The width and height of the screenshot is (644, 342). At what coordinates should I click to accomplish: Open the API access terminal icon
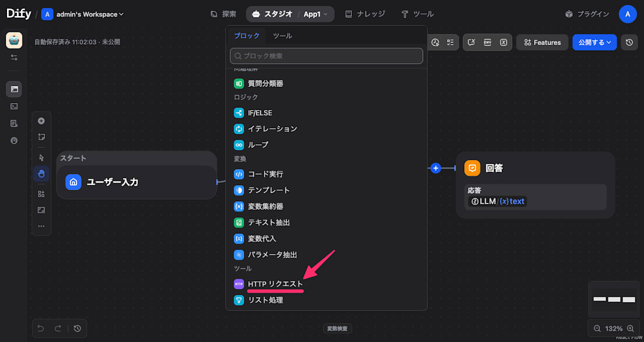tap(14, 106)
